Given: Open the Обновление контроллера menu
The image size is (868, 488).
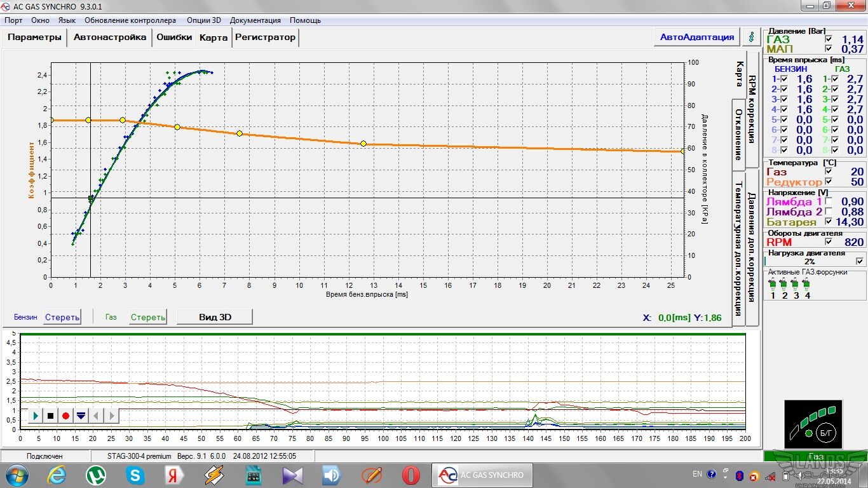Looking at the screenshot, I should click(130, 20).
